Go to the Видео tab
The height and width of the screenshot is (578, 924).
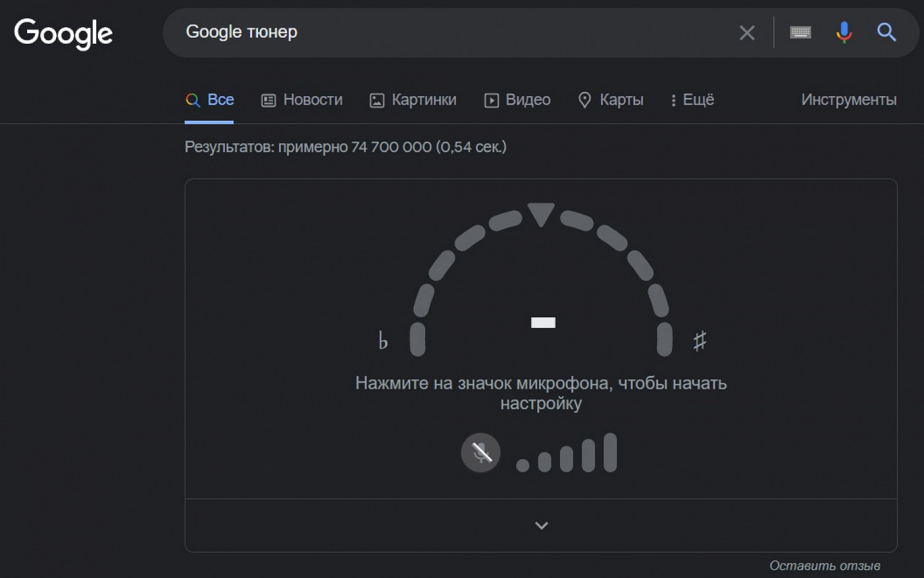[x=517, y=100]
